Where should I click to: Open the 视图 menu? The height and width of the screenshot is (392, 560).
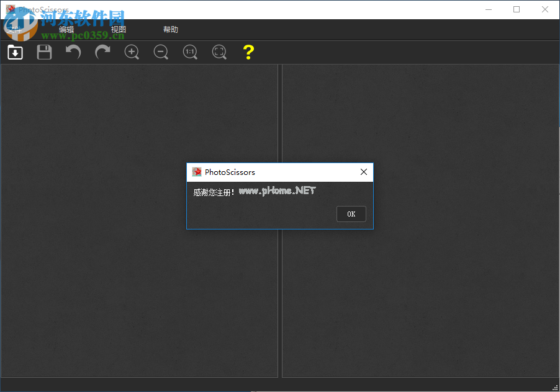point(119,29)
